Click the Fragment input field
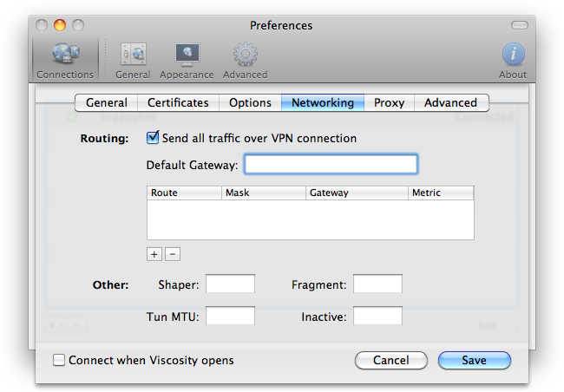This screenshot has width=564, height=392. click(377, 284)
